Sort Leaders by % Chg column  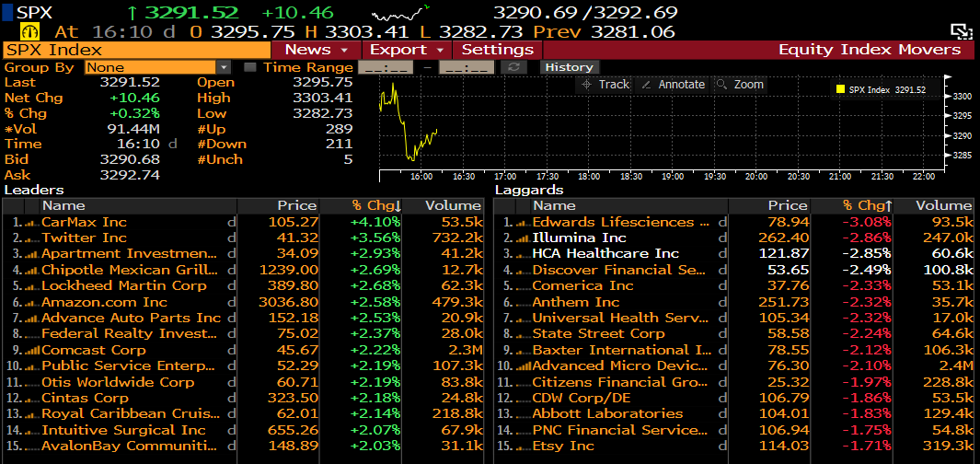tap(362, 205)
